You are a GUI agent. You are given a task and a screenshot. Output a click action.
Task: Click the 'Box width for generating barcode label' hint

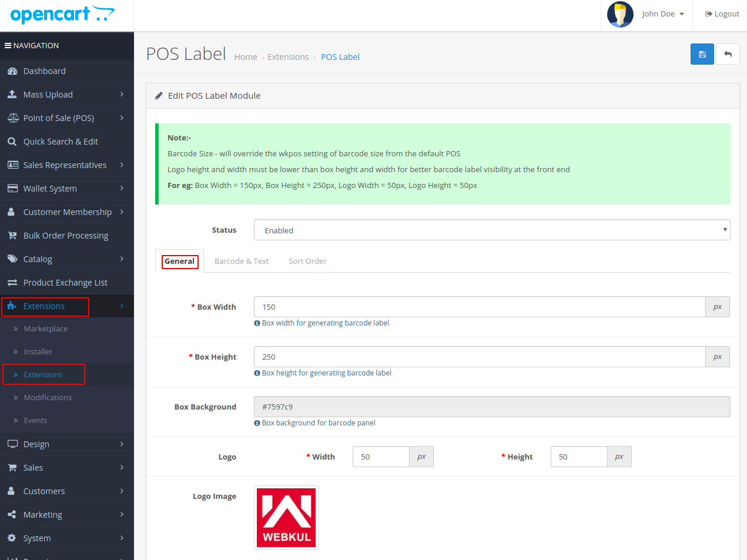[x=326, y=323]
